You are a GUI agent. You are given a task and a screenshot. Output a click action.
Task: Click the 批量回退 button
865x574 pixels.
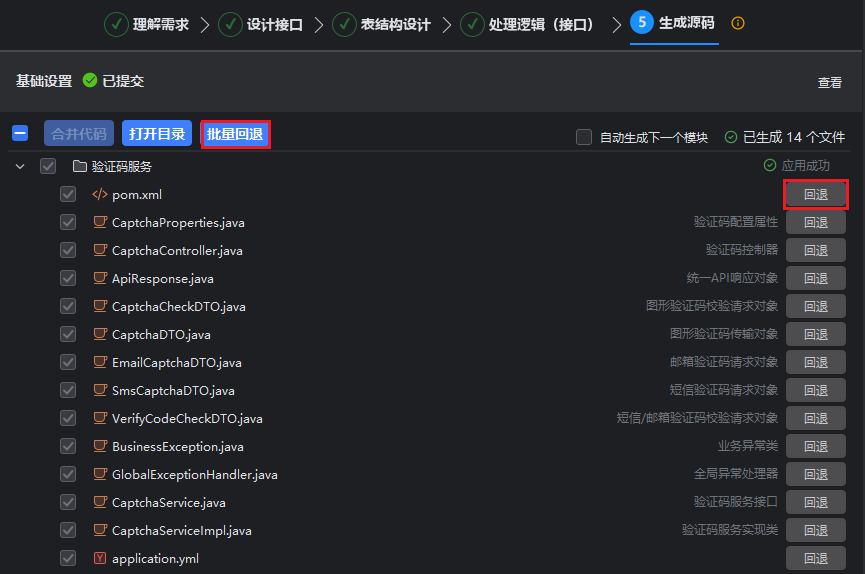pos(235,134)
